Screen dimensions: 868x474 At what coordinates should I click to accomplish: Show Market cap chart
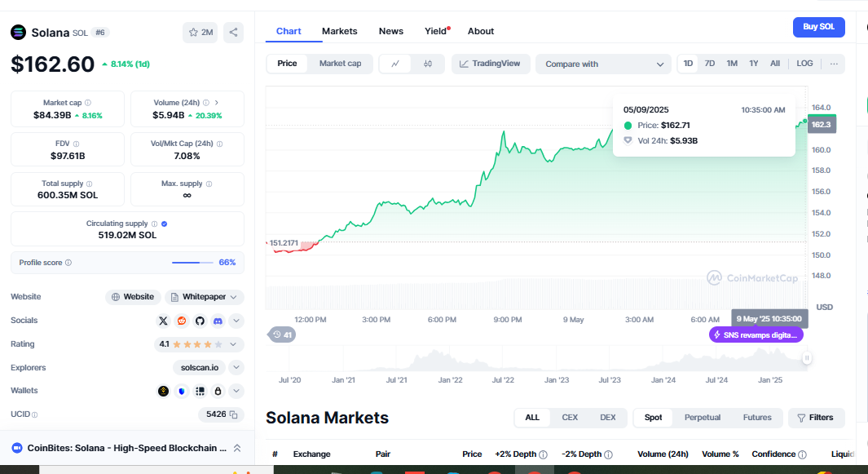[341, 64]
